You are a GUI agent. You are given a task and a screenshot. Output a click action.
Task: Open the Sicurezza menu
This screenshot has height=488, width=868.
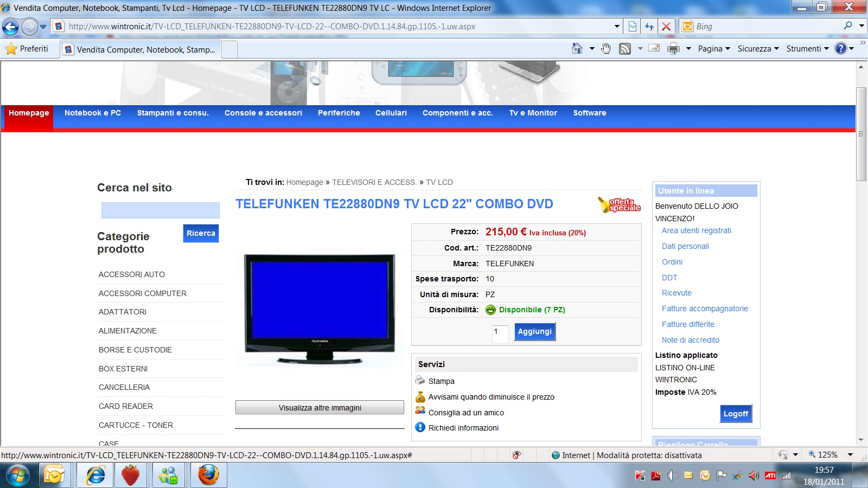(758, 48)
